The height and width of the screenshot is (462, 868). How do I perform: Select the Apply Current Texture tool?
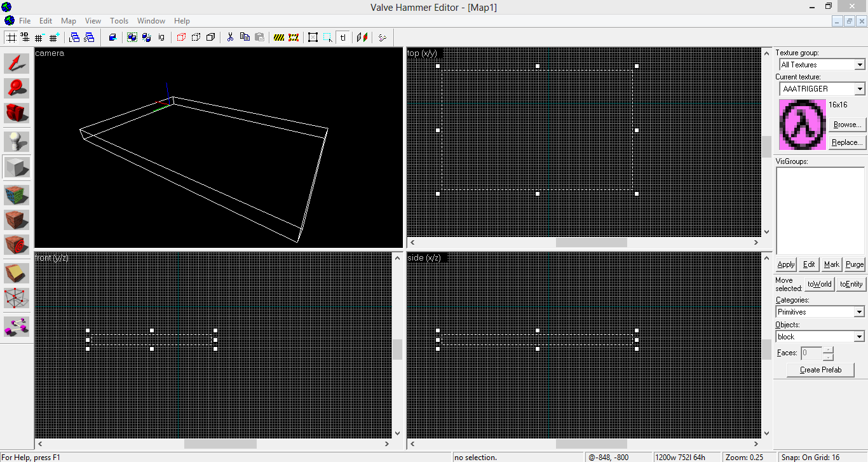(17, 220)
